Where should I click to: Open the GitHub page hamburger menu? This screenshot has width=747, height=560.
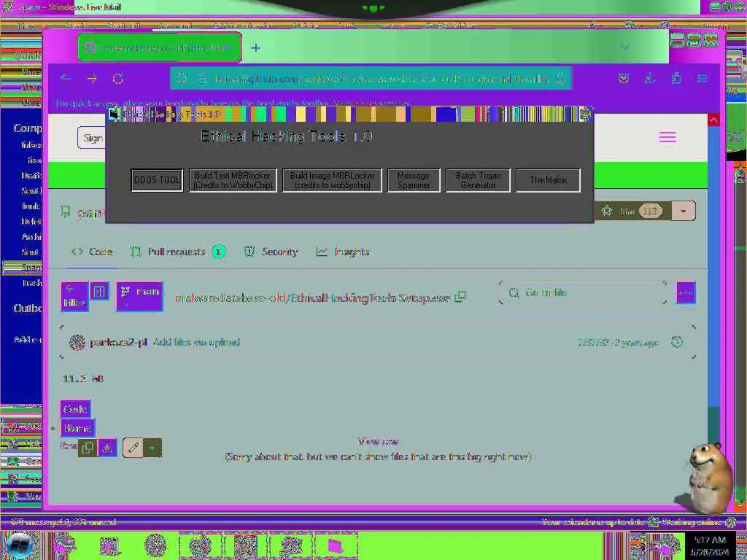click(667, 138)
